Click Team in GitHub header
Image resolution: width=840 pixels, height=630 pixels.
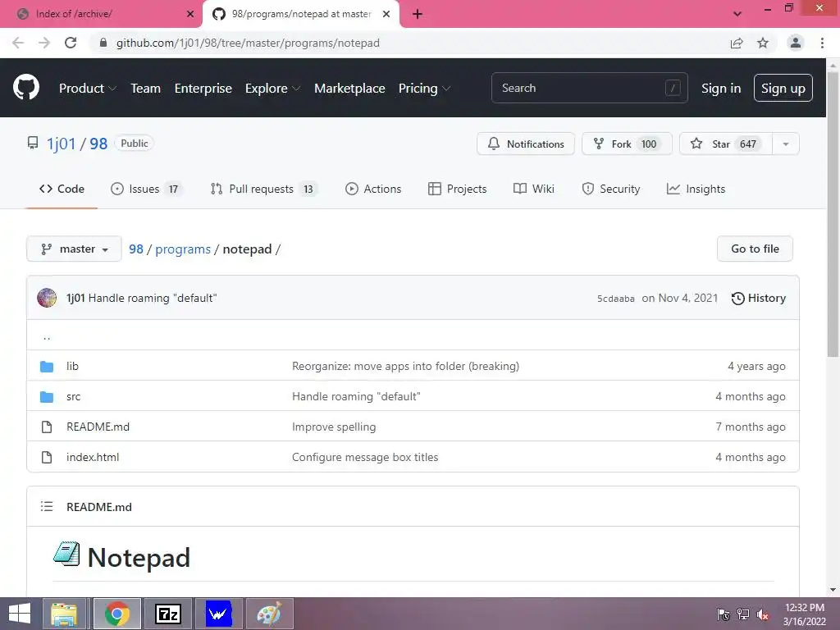[x=146, y=89]
